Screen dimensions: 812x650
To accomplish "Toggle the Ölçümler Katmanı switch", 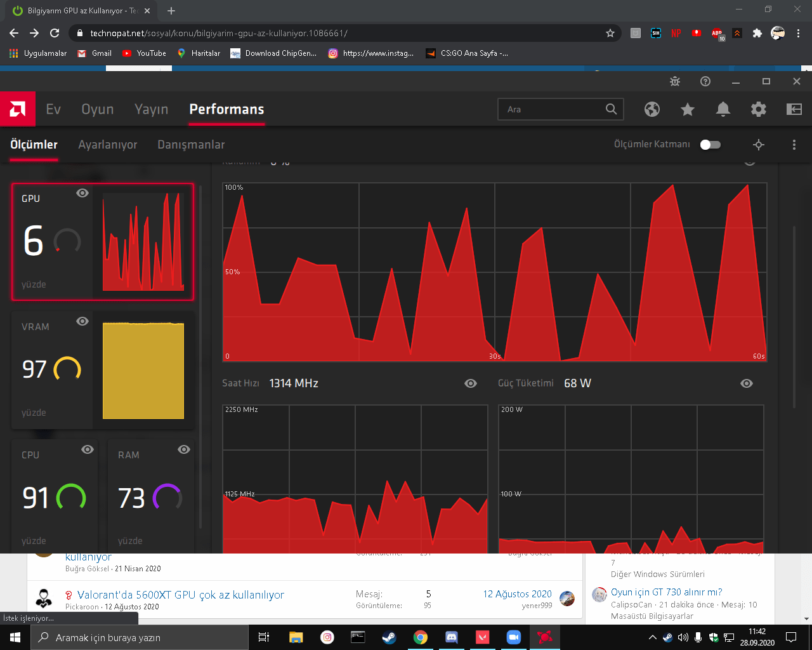I will coord(710,145).
